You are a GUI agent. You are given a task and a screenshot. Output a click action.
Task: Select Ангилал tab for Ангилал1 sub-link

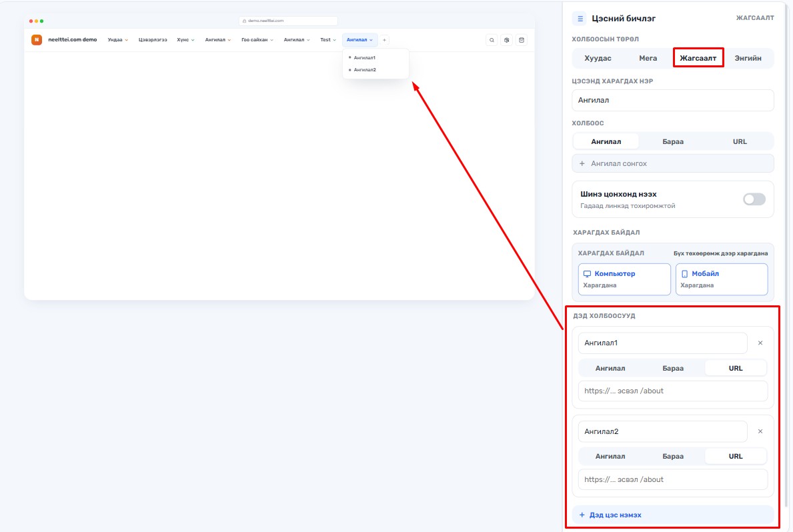tap(610, 368)
